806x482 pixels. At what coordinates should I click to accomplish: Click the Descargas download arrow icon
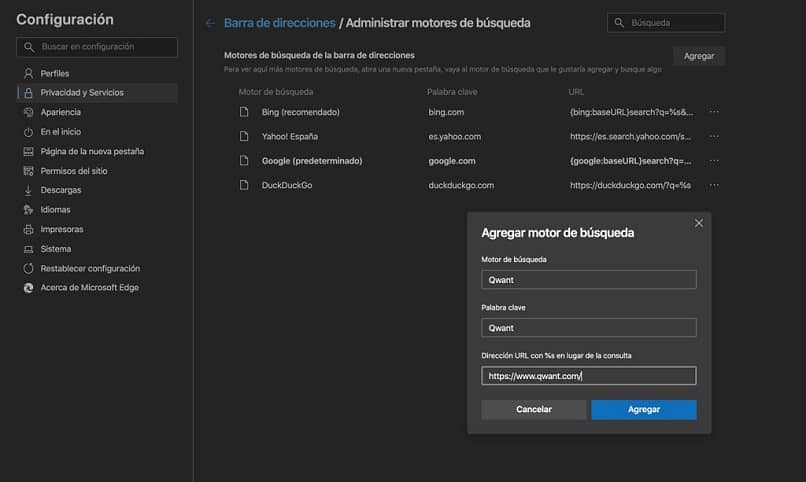[28, 190]
